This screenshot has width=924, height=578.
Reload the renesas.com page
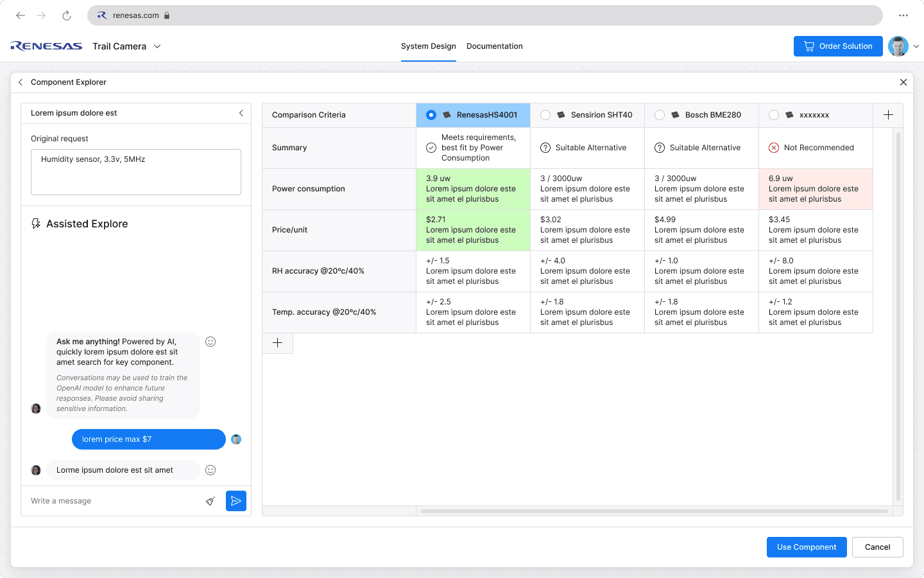67,15
